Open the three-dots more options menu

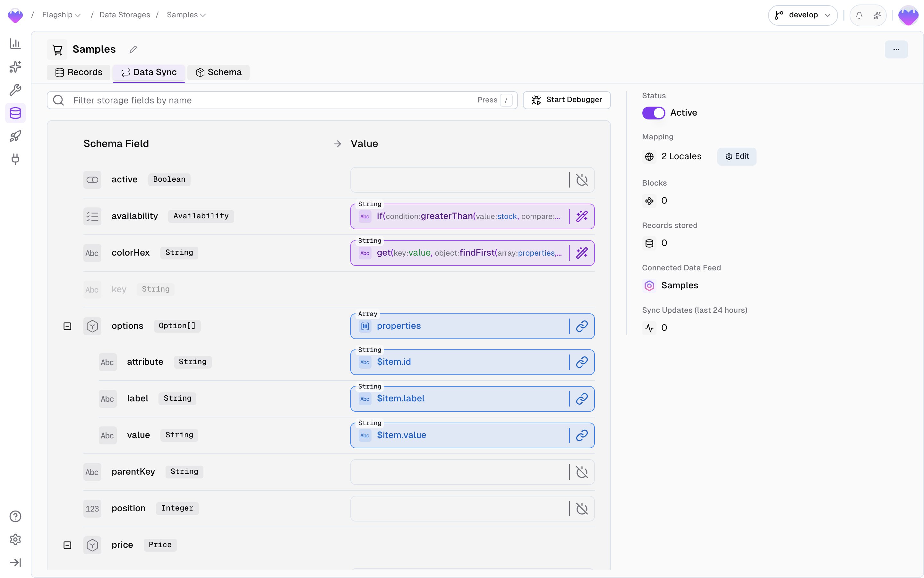pyautogui.click(x=896, y=49)
